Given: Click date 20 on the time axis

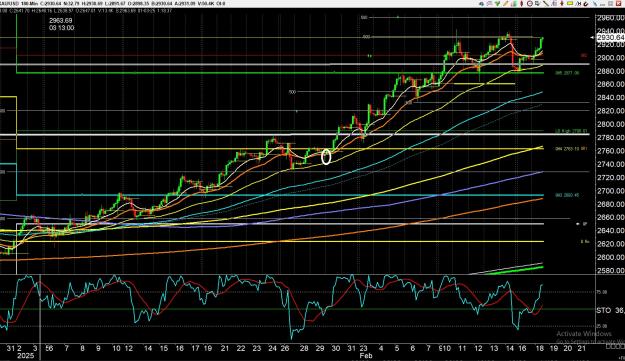Looking at the screenshot, I should click(x=568, y=348).
